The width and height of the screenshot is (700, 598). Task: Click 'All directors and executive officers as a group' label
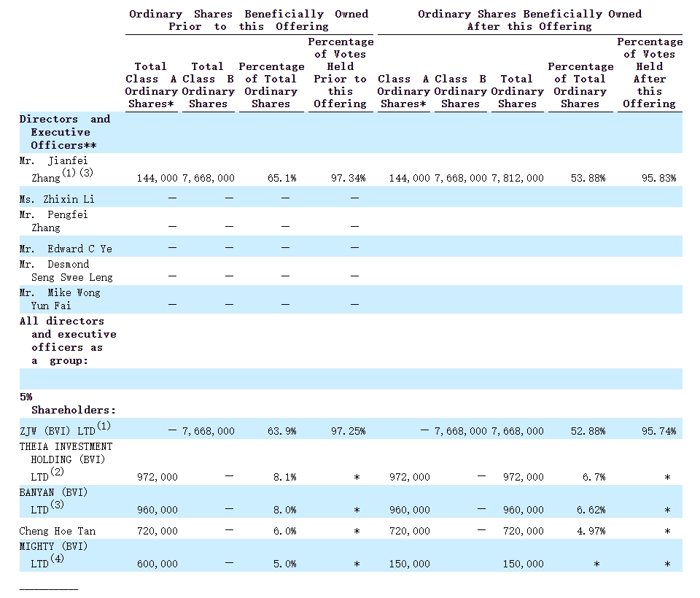tap(68, 341)
